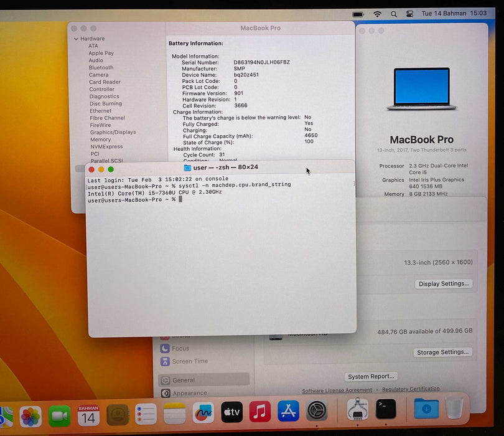Screen dimensions: 504x436
Task: Open System Settings gear icon in Dock
Action: (317, 410)
